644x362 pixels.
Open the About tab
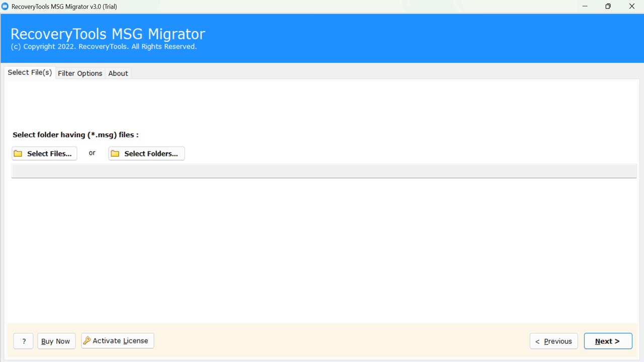118,73
